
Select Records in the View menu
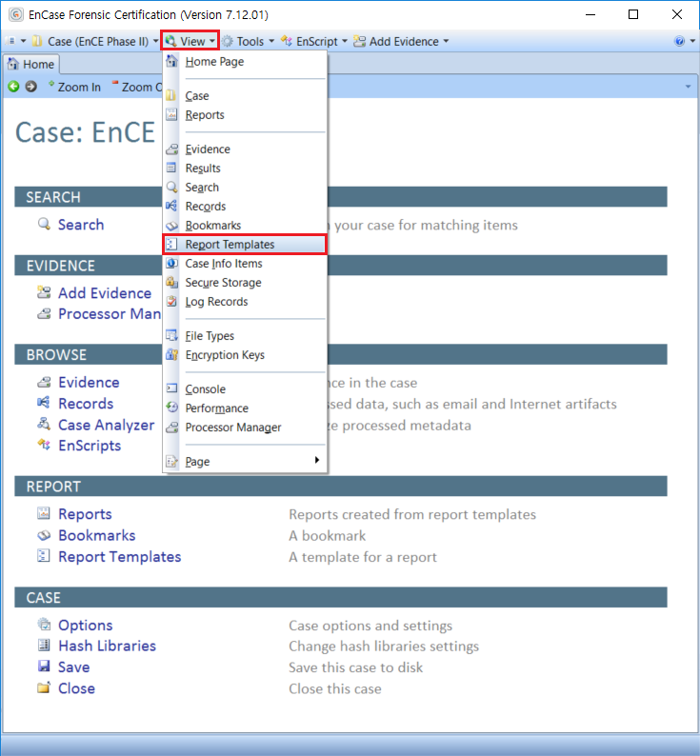[245, 207]
